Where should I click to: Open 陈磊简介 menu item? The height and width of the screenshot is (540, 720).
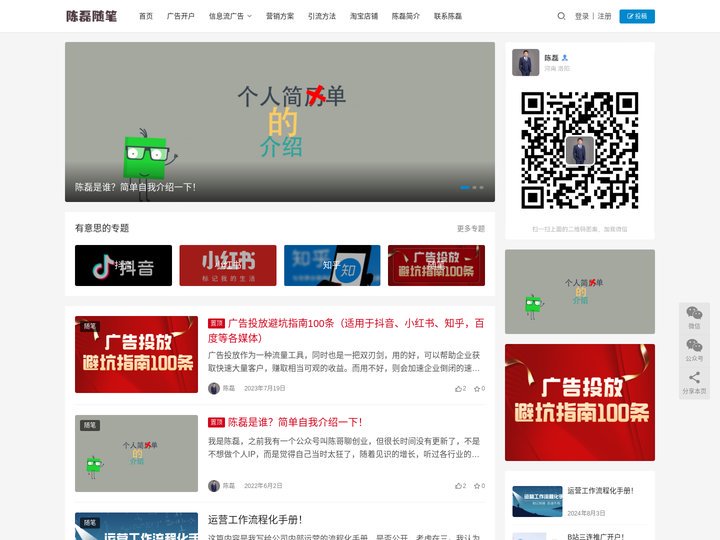click(405, 16)
